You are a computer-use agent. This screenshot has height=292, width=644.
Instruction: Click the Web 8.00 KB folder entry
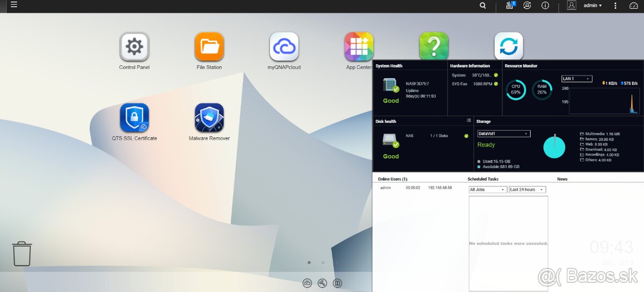pos(594,144)
